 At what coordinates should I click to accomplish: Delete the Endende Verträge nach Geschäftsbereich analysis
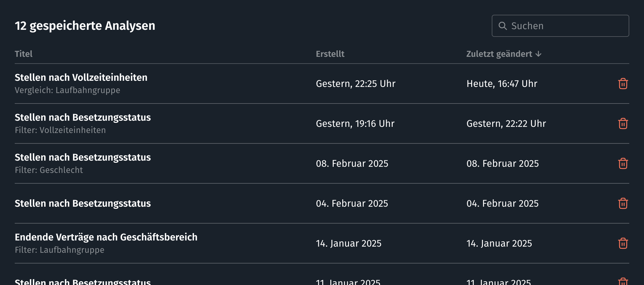tap(623, 243)
